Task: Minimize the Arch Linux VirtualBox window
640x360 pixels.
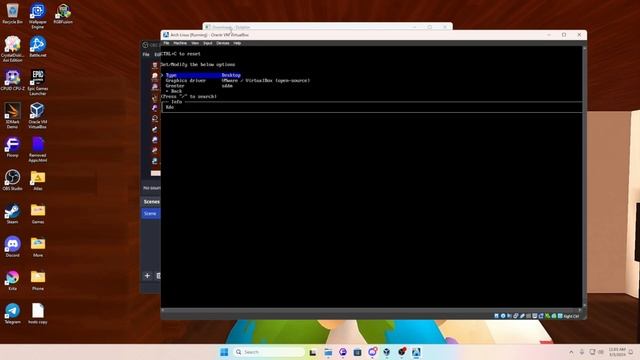Action: pyautogui.click(x=549, y=35)
